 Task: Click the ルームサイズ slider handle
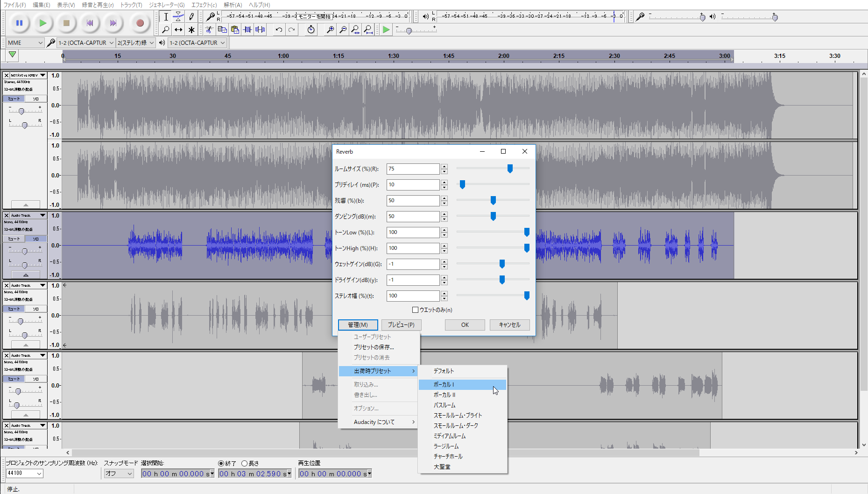[510, 169]
